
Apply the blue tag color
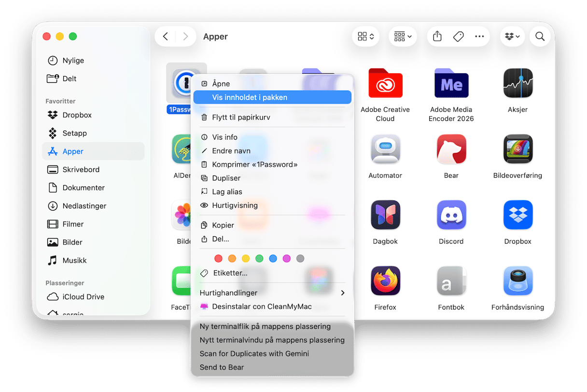click(x=273, y=258)
